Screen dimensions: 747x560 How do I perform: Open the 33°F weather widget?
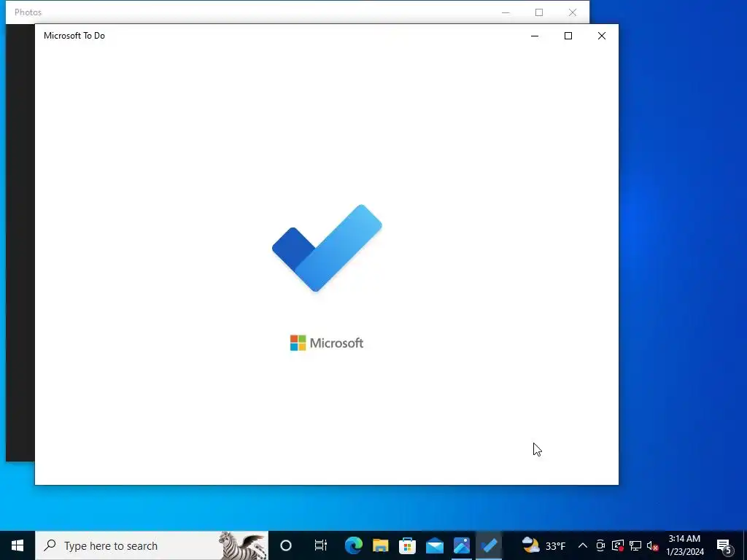pyautogui.click(x=543, y=545)
